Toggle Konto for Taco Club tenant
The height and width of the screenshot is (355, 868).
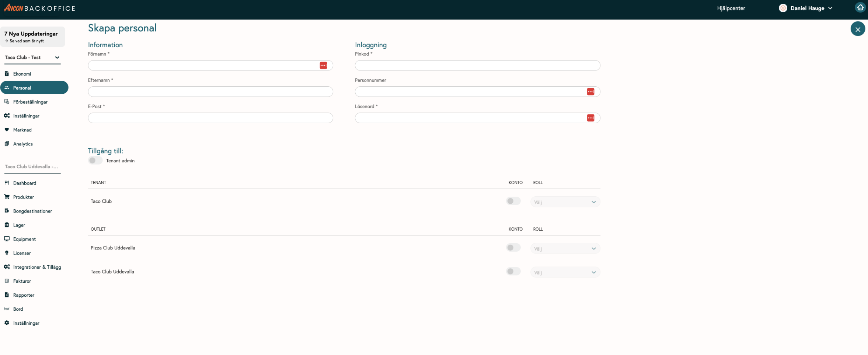coord(513,201)
